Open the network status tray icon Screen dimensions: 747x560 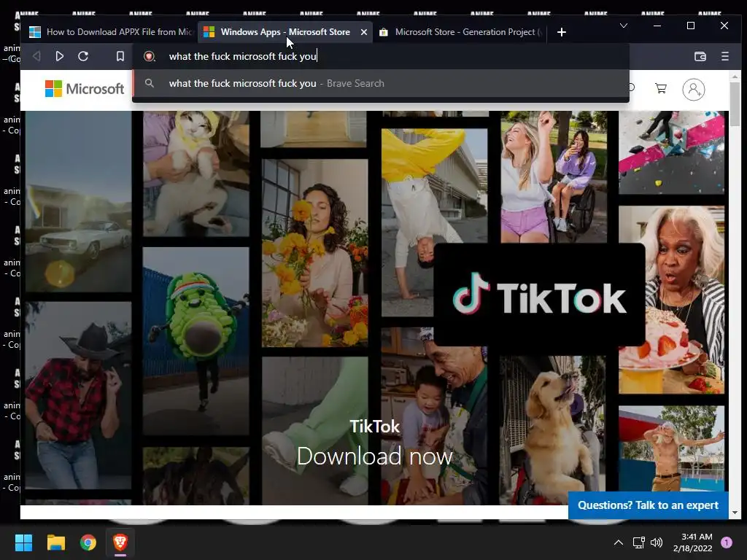coord(638,542)
